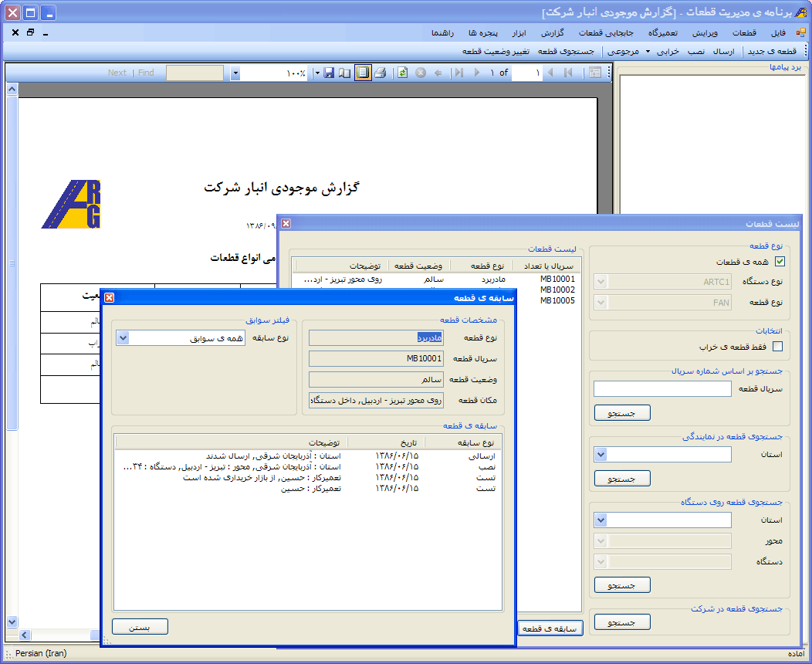Open دستگاه dropdown in parts list
Screen dimensions: 812x664
(x=601, y=562)
